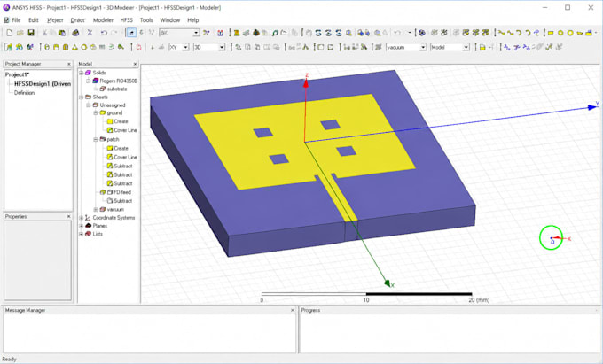Viewport: 603px width, 364px height.
Task: Select Rogers RO4350B material in tree
Action: 119,81
